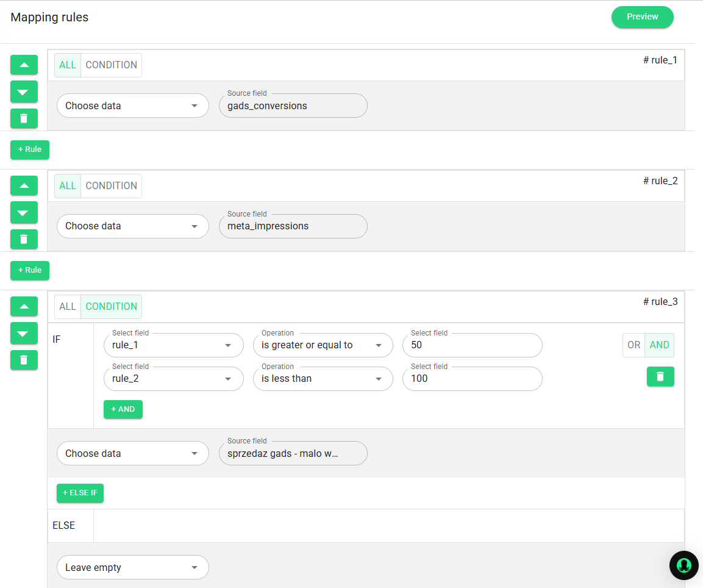Open rule_2 Select field dropdown in condition
This screenshot has height=588, width=703.
pyautogui.click(x=173, y=379)
